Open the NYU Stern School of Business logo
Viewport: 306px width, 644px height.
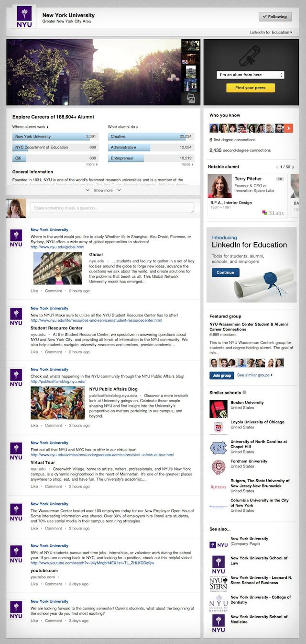219,584
